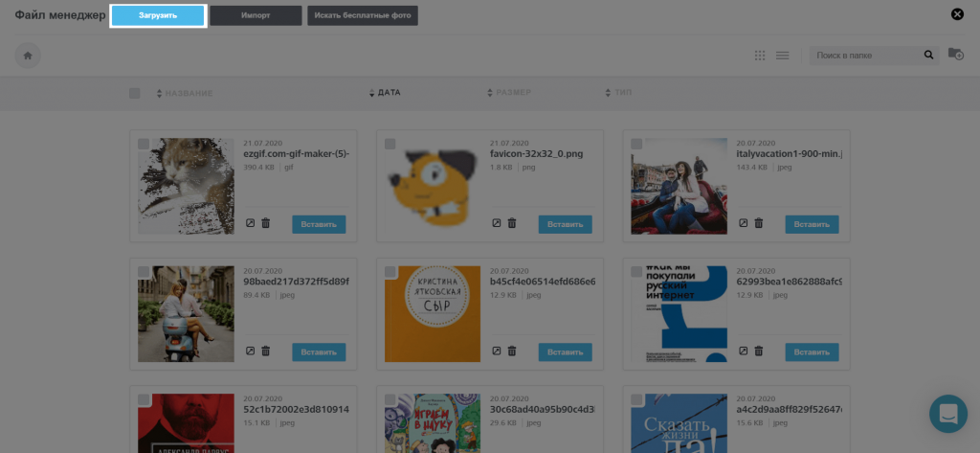The width and height of the screenshot is (980, 453).
Task: Click the русский интернет book cover thumbnail
Action: 679,314
